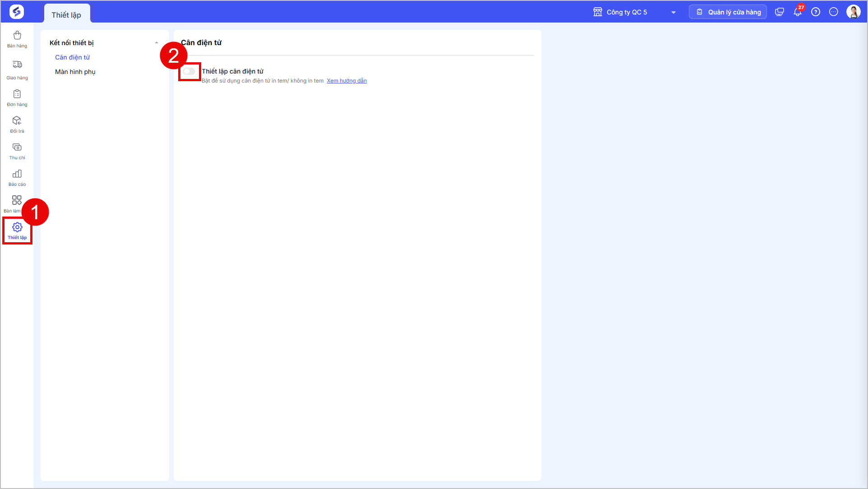The image size is (868, 489).
Task: Select Màn hình phụ menu item
Action: [x=75, y=72]
